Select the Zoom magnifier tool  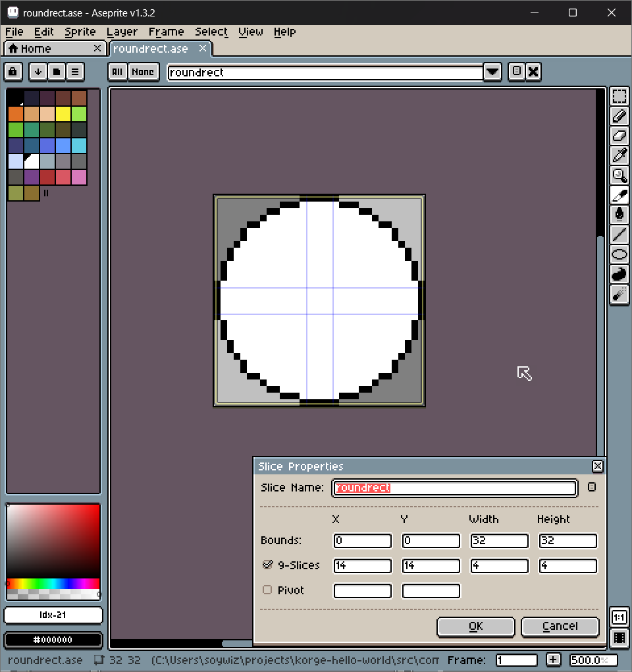619,175
